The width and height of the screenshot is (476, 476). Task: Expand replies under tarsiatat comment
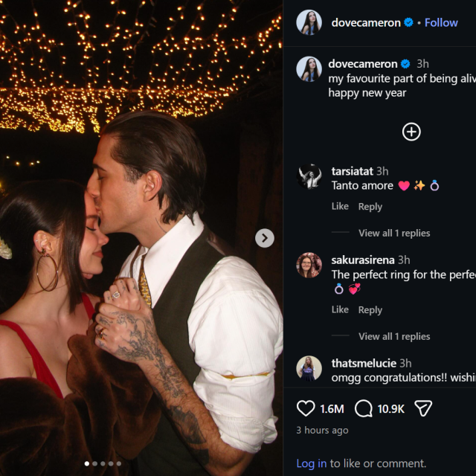393,233
